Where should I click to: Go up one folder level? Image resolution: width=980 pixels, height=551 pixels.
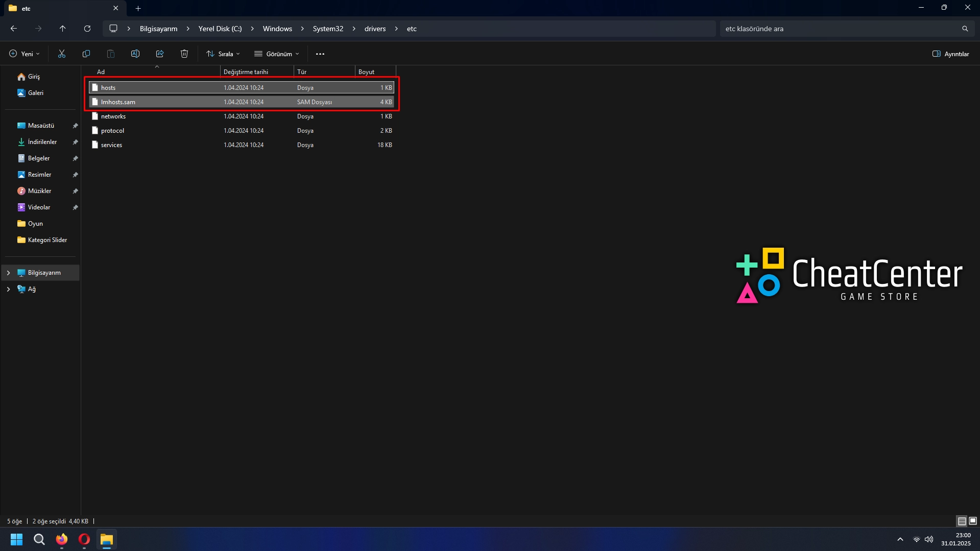(62, 29)
